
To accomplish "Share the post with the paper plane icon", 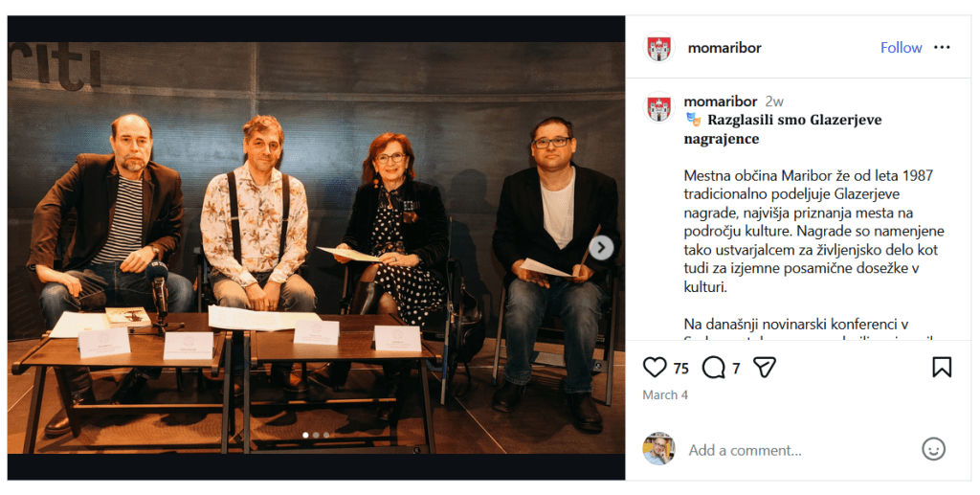I will (765, 368).
